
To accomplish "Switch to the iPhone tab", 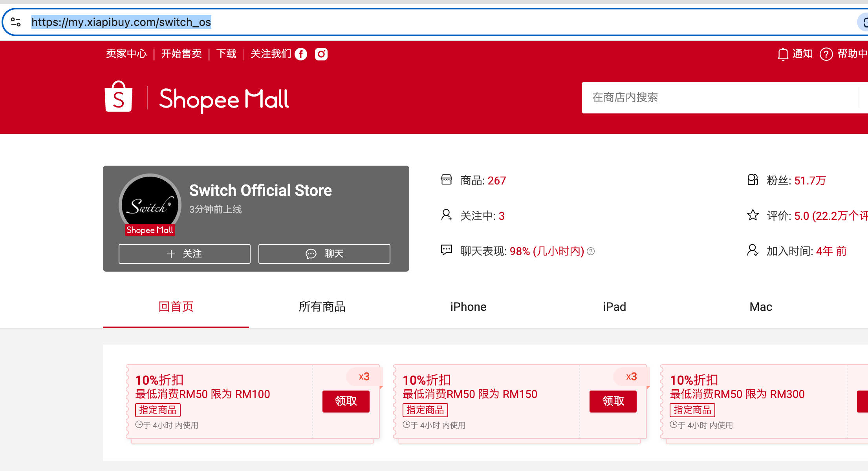I will pos(468,307).
